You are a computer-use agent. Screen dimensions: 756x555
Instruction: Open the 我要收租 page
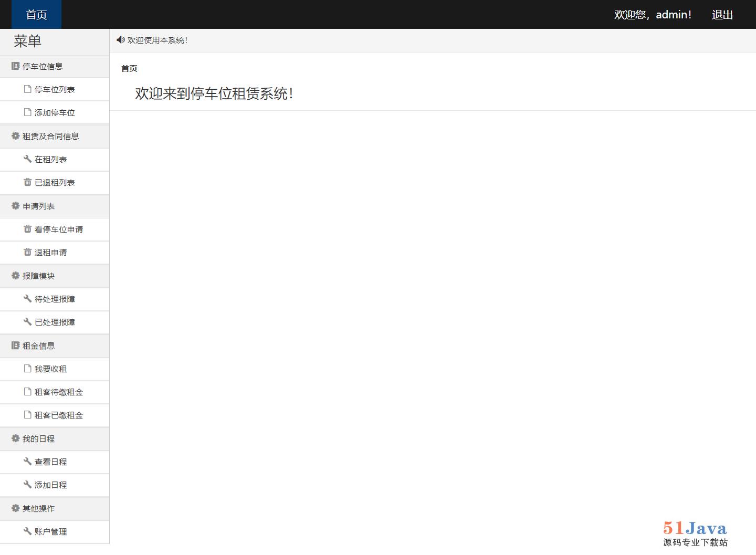(x=50, y=369)
